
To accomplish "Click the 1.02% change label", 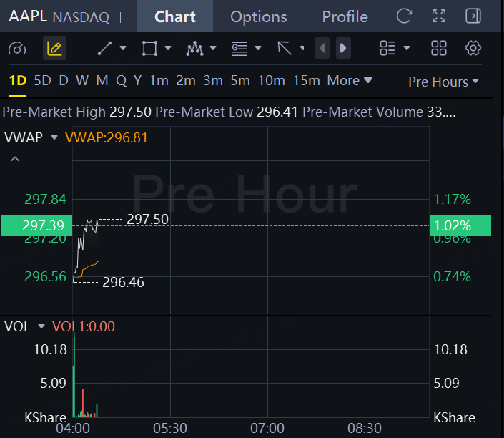I will click(460, 225).
